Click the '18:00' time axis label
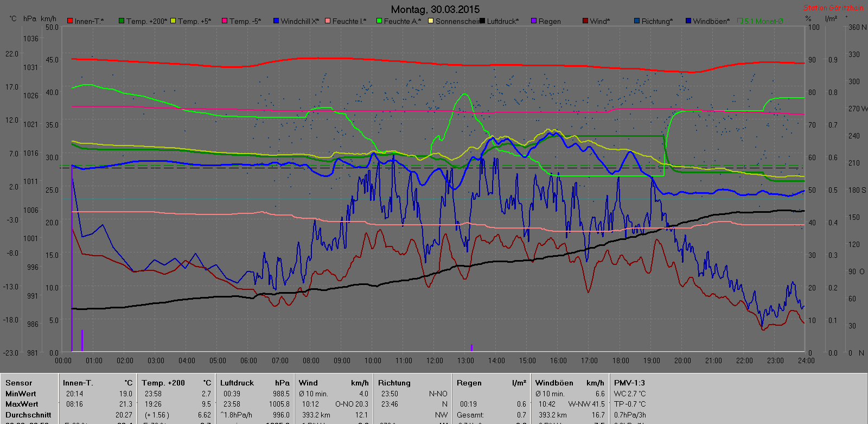Viewport: 868px width, 424px height. 621,360
